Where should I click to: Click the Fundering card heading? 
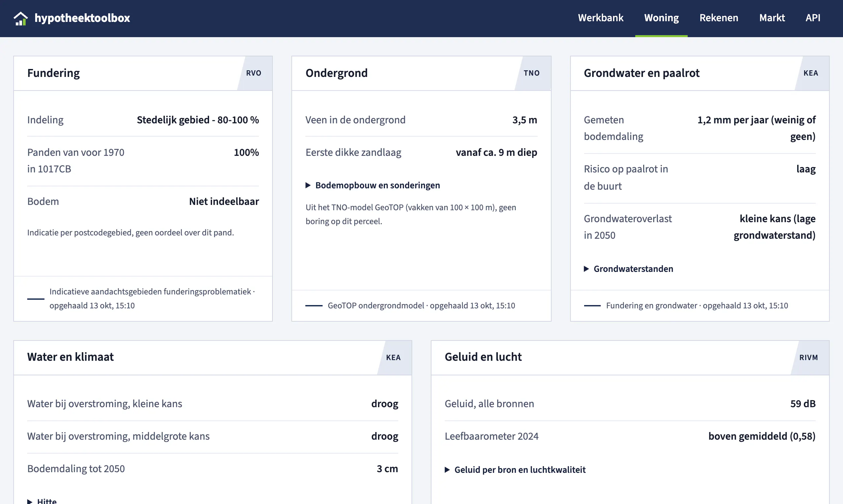click(53, 73)
